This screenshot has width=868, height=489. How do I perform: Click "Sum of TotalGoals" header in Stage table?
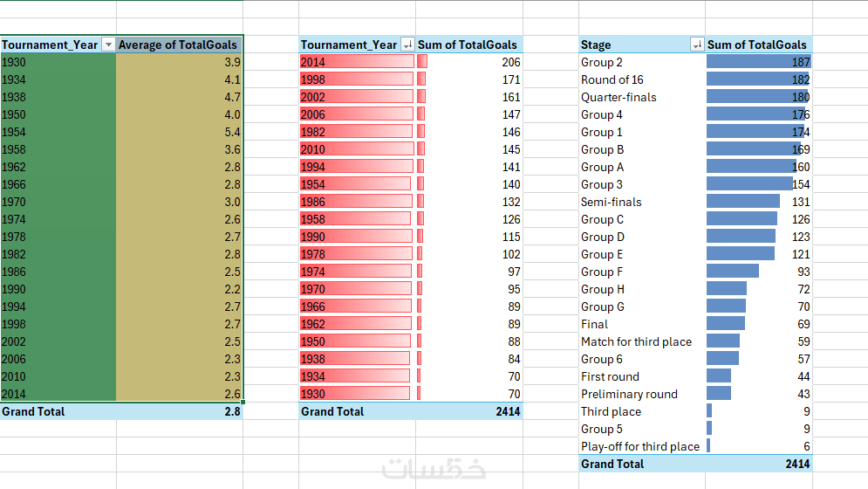[757, 45]
